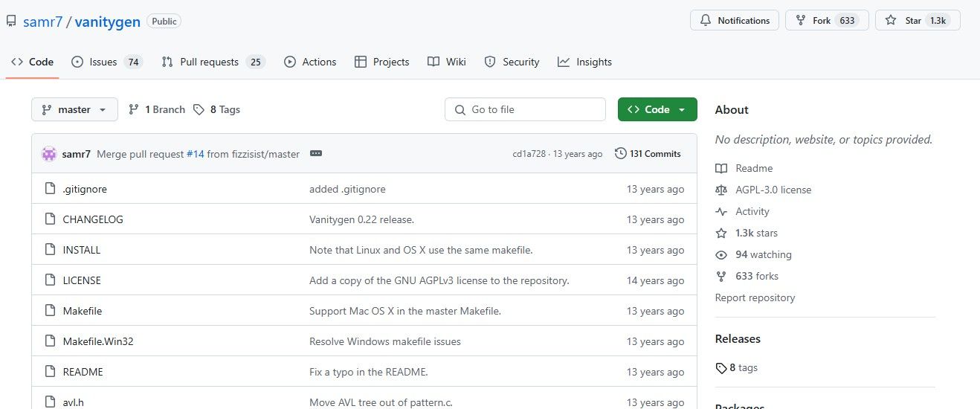Viewport: 980px width, 409px height.
Task: Open the Actions tab
Action: pos(310,62)
